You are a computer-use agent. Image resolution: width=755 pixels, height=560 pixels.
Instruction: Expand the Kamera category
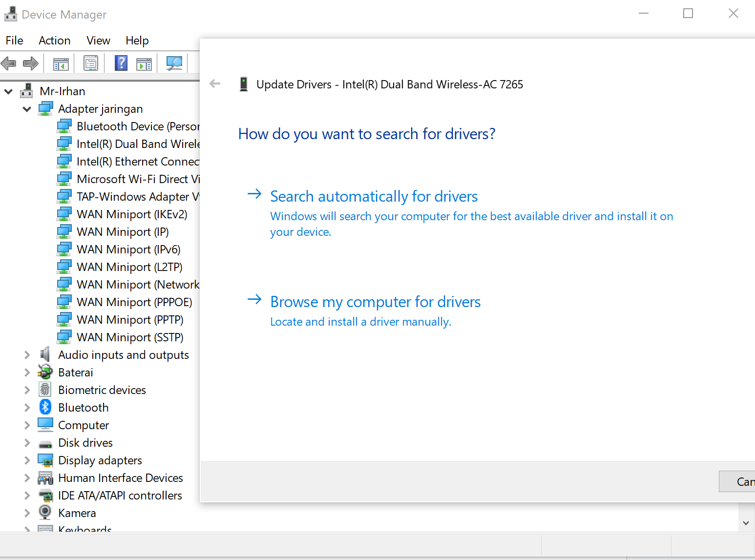(x=27, y=513)
